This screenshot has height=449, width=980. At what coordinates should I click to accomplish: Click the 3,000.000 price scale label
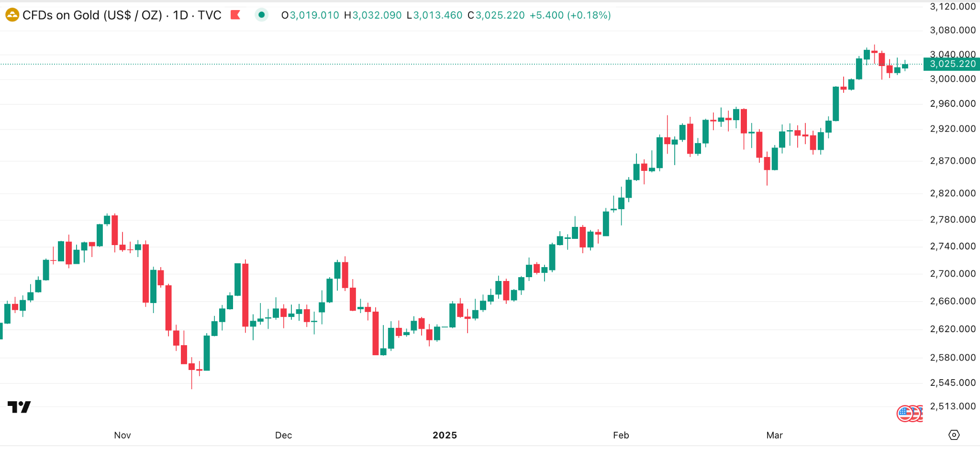click(x=952, y=79)
